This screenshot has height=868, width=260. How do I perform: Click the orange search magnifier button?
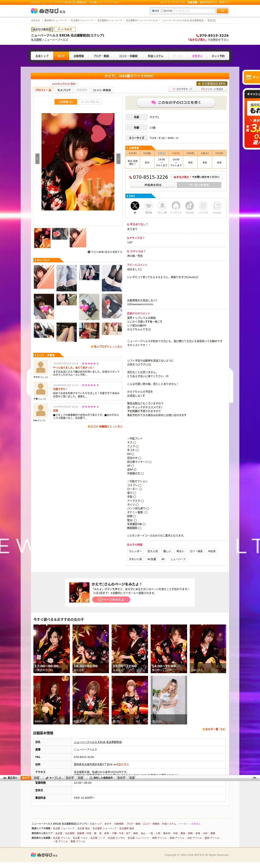222,11
